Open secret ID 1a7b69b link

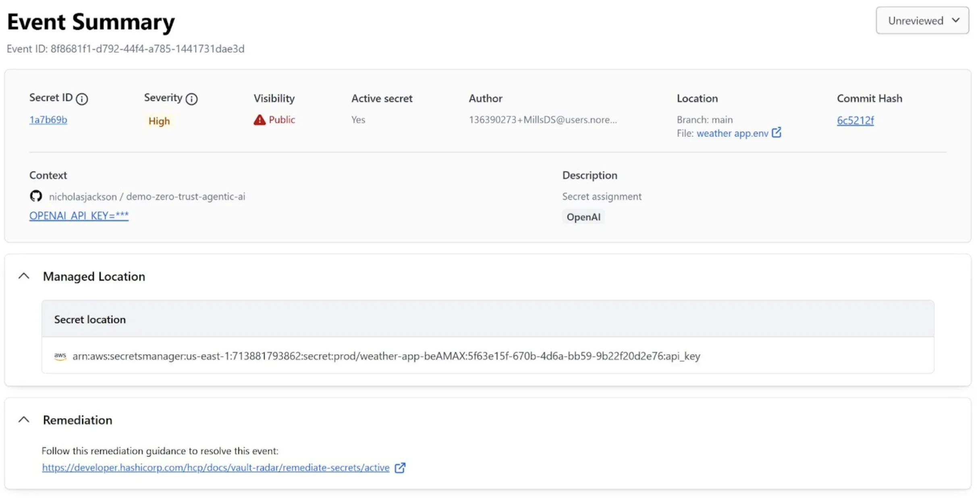[48, 120]
